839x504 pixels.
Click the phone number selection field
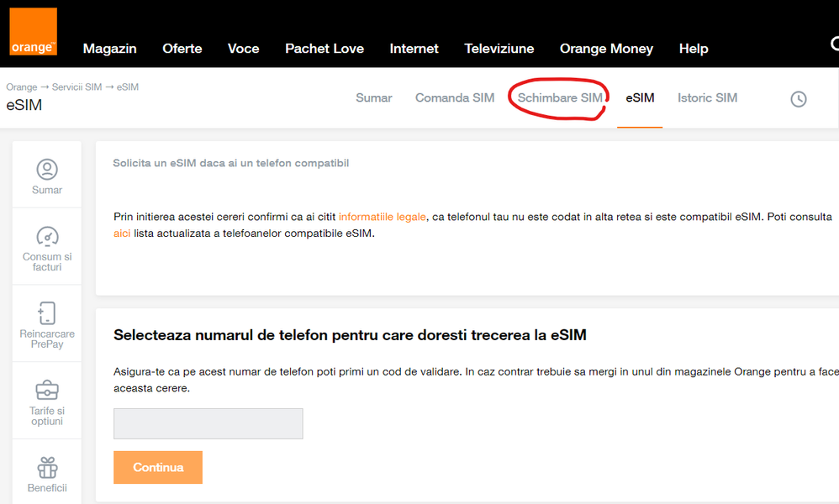(208, 423)
